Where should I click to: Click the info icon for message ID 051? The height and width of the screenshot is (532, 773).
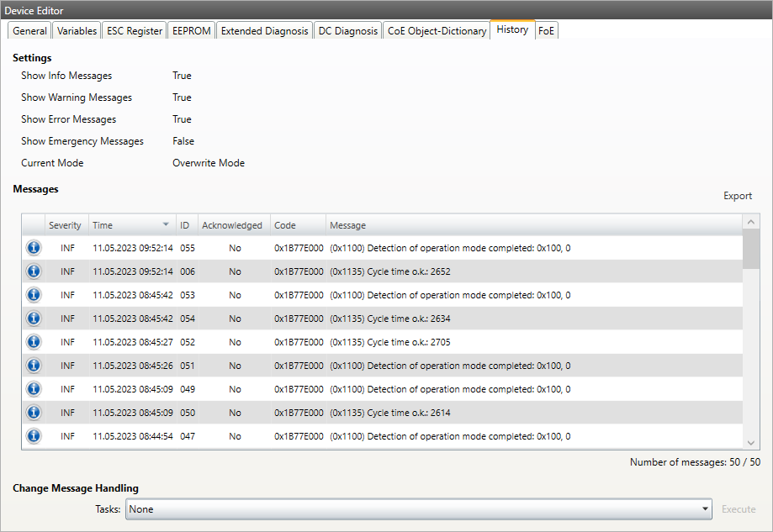pyautogui.click(x=34, y=366)
